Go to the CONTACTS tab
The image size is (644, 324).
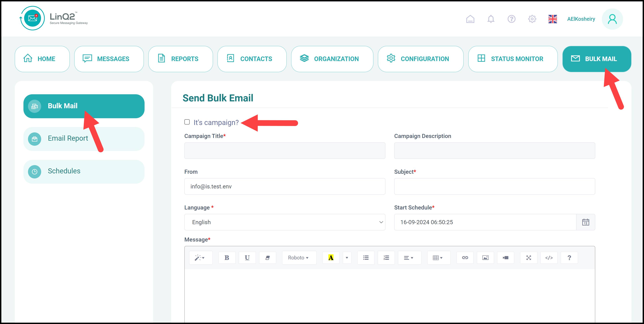[x=252, y=59]
